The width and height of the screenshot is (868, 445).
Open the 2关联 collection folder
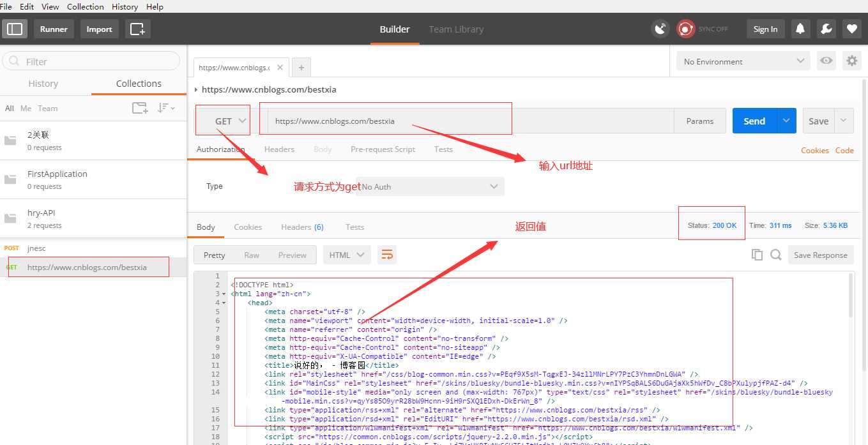[93, 140]
